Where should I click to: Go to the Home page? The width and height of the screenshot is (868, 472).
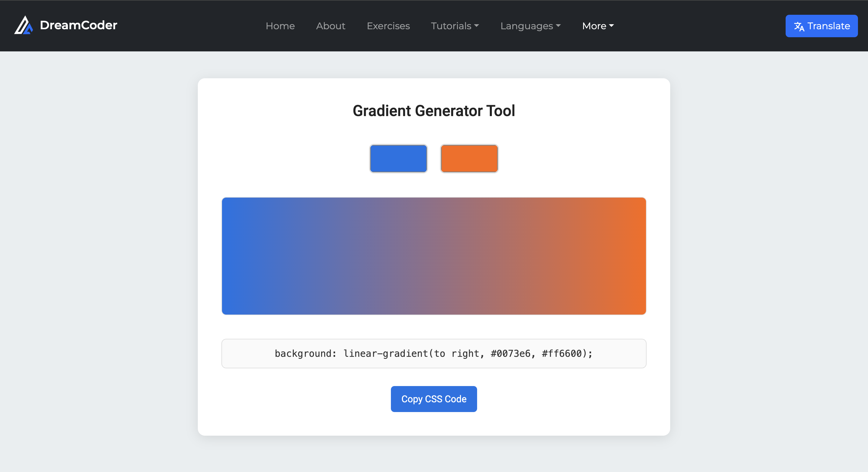(x=280, y=26)
